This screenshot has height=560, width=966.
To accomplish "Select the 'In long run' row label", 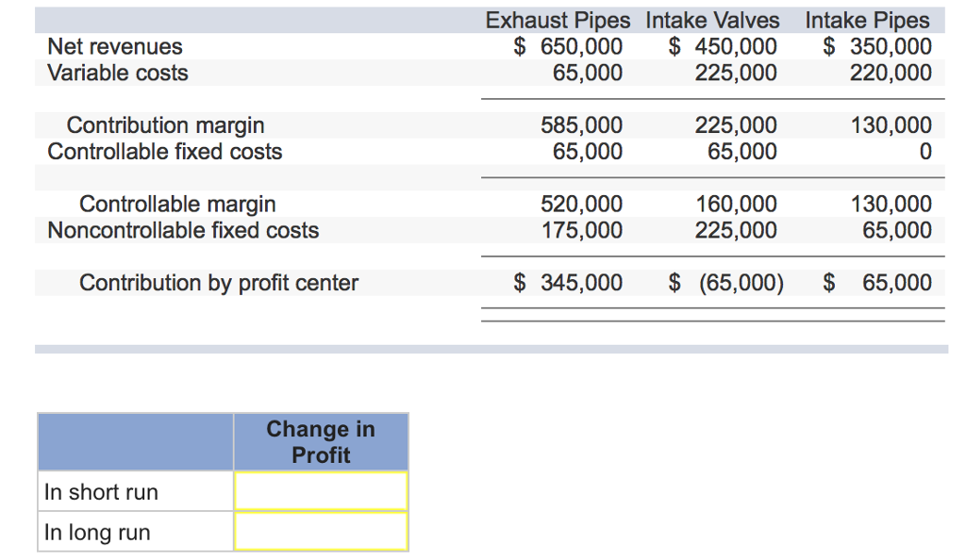I will point(97,533).
